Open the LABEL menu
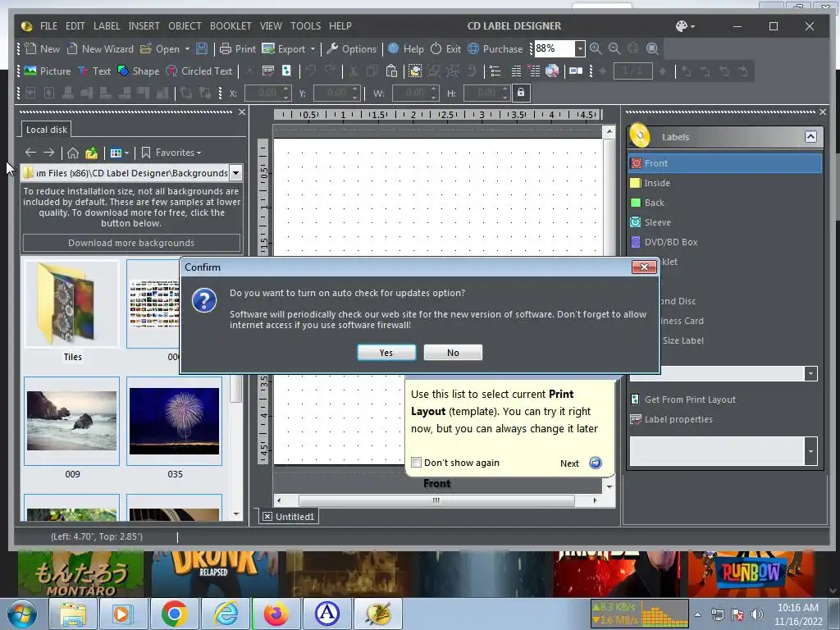This screenshot has width=840, height=630. (x=107, y=25)
